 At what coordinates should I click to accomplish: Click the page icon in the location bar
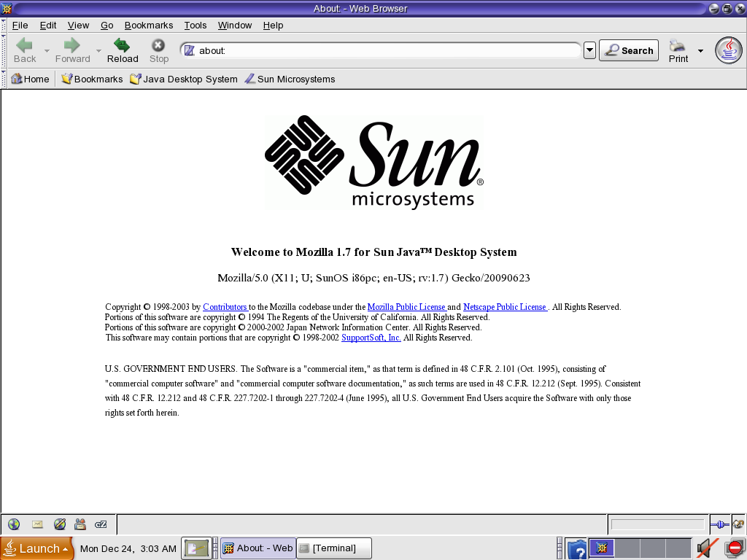click(x=189, y=50)
